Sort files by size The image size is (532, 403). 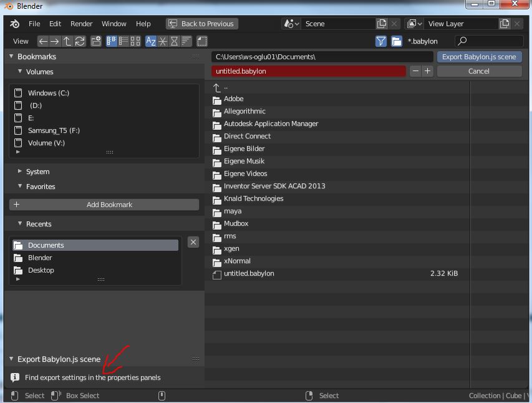[186, 41]
